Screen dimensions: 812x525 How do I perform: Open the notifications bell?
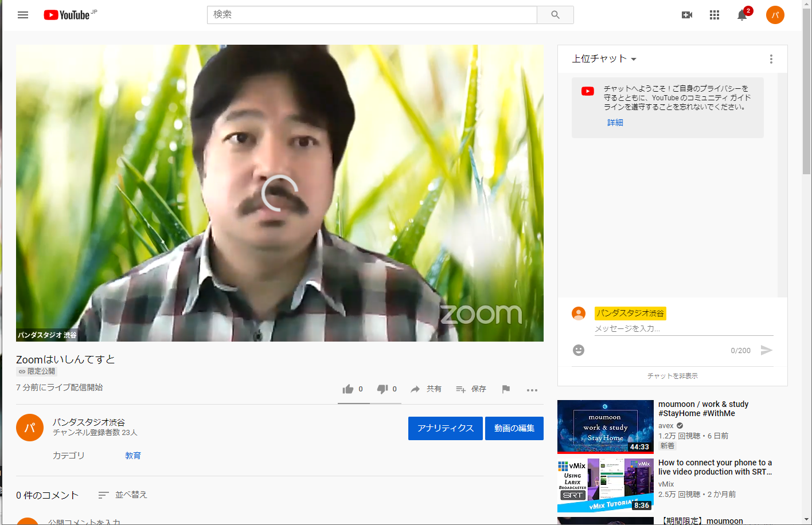742,15
